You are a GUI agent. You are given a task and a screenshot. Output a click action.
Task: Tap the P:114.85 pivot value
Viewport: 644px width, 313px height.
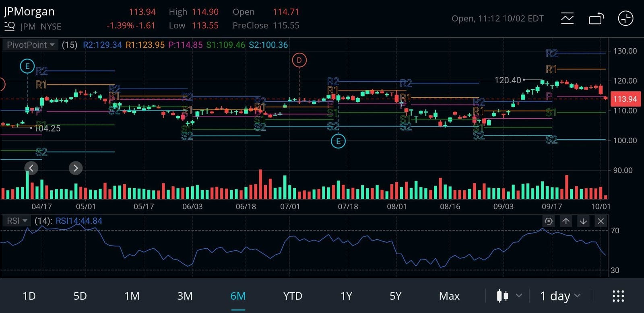click(185, 45)
